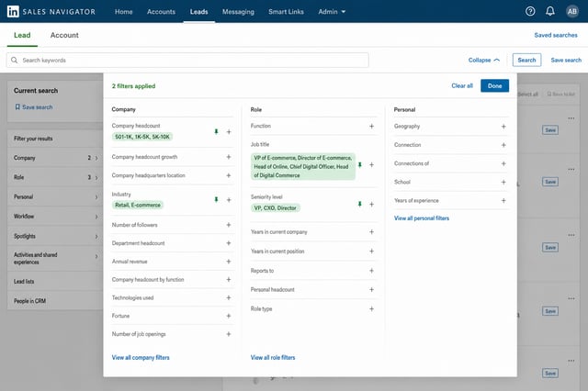Focus the Search keywords field

tap(187, 60)
